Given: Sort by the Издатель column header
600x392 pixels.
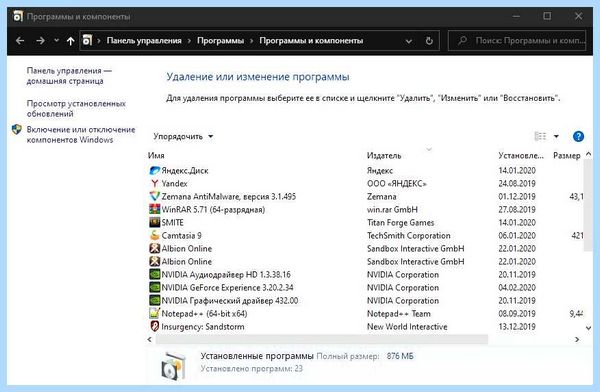Looking at the screenshot, I should point(384,156).
